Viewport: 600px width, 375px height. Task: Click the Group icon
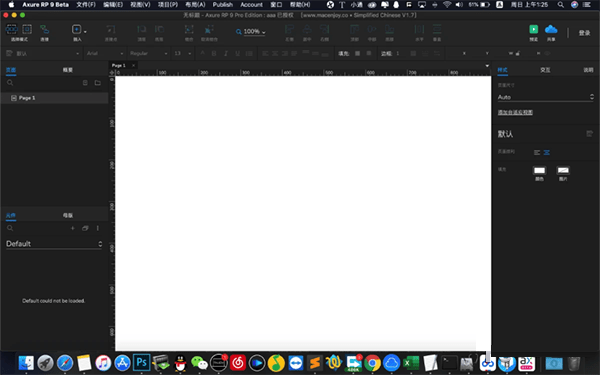(x=189, y=29)
